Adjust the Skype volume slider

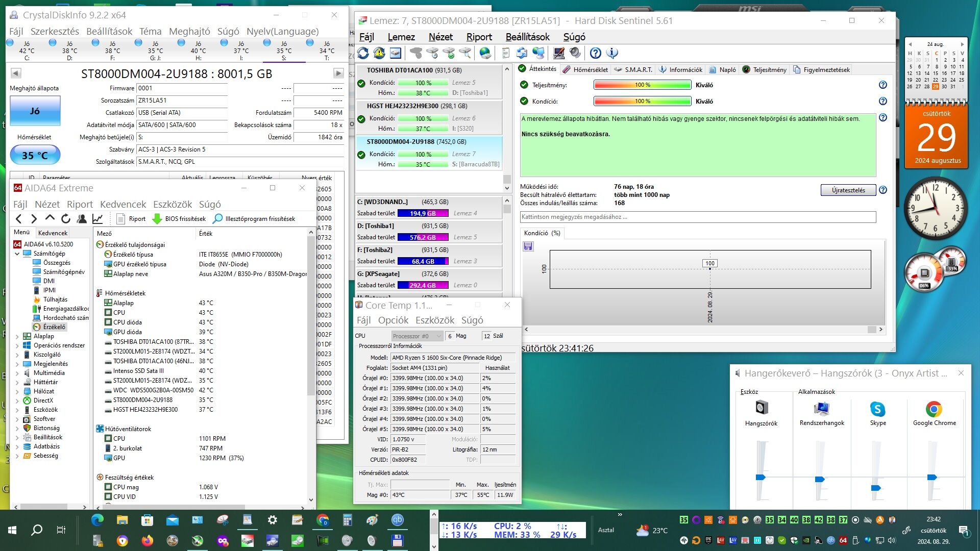coord(876,488)
